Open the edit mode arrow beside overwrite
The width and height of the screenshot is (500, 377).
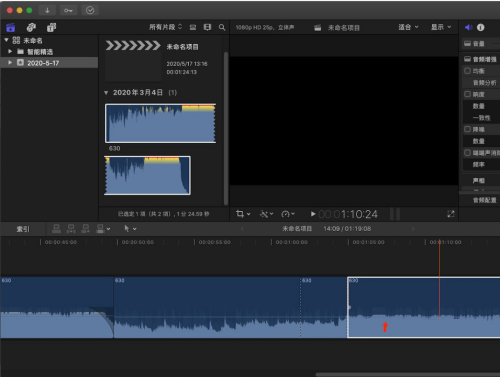(109, 229)
